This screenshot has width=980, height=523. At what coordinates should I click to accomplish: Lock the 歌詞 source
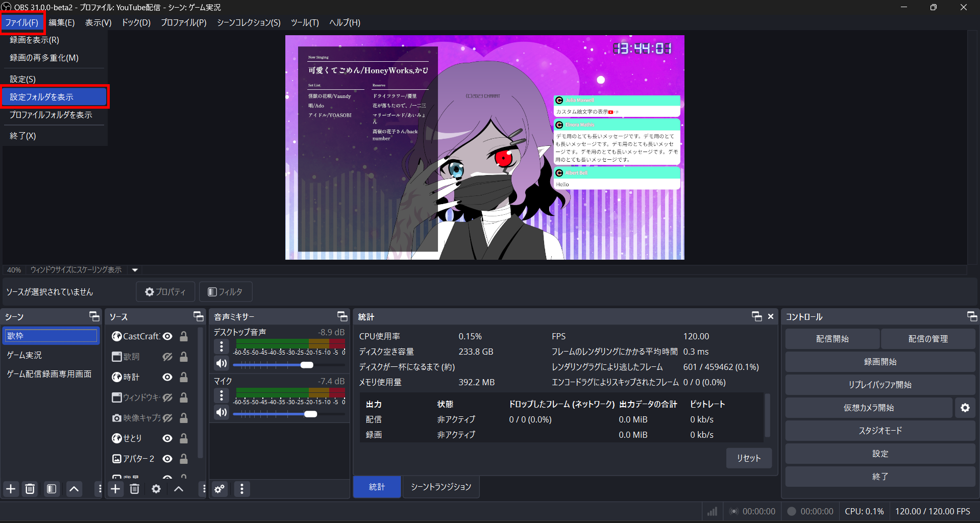click(x=184, y=357)
